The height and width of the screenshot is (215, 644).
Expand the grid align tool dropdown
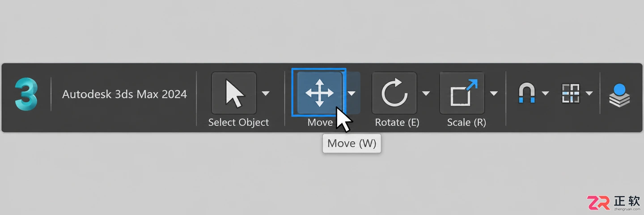[589, 94]
